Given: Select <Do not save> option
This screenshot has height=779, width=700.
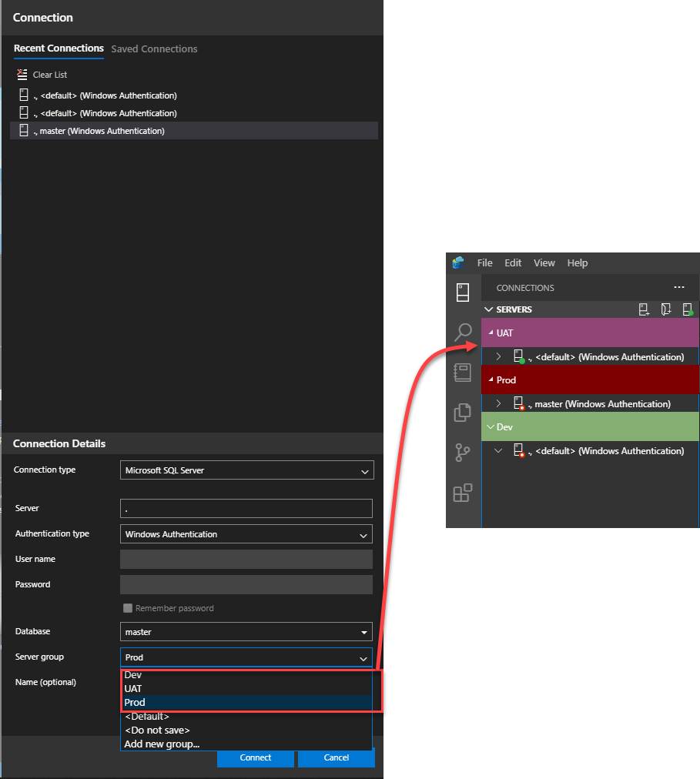Looking at the screenshot, I should click(x=246, y=731).
